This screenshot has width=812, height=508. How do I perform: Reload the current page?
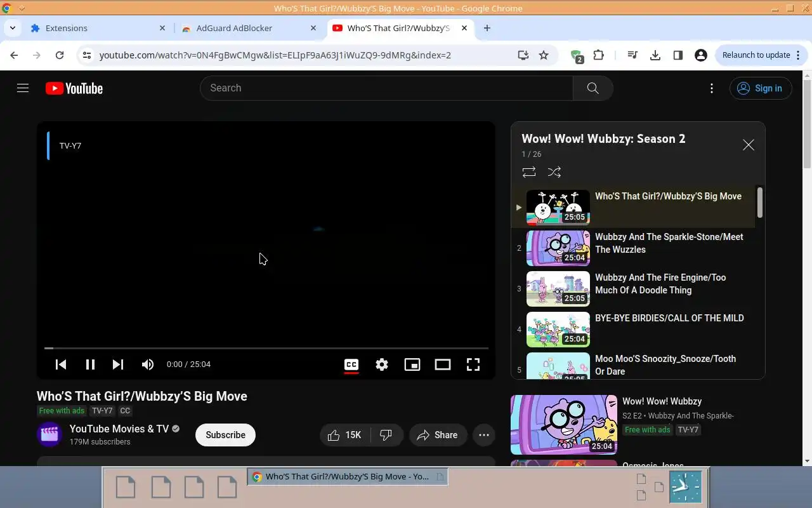(x=60, y=55)
